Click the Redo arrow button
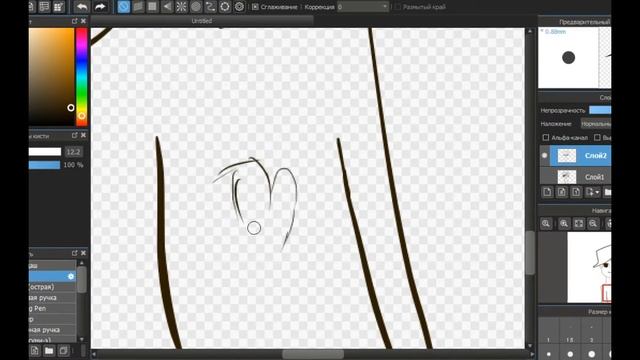This screenshot has width=640, height=360. point(100,7)
